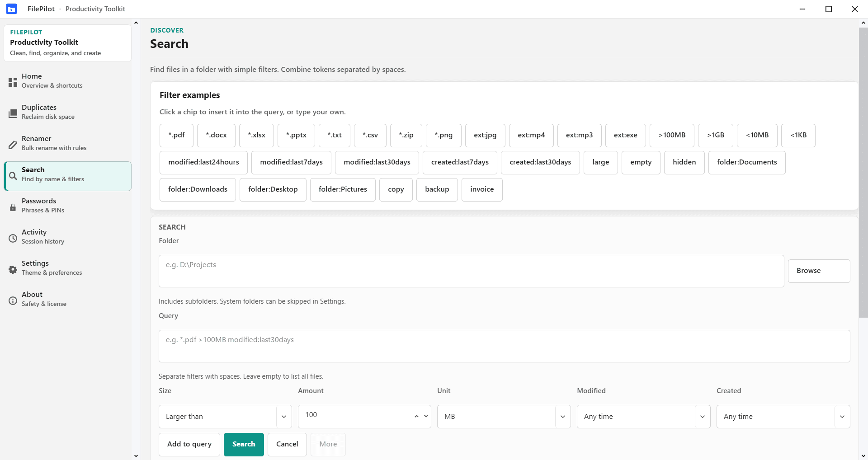Click the Home dashboard icon

(x=13, y=82)
